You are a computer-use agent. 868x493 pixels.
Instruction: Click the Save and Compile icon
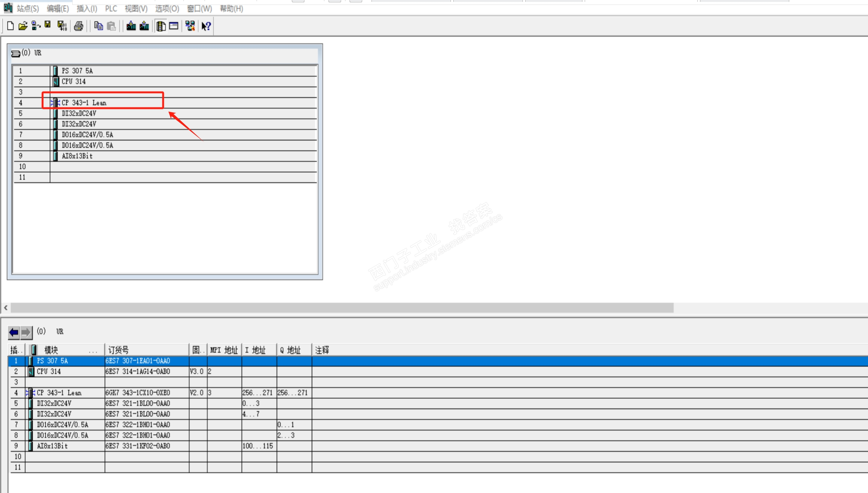pos(62,26)
